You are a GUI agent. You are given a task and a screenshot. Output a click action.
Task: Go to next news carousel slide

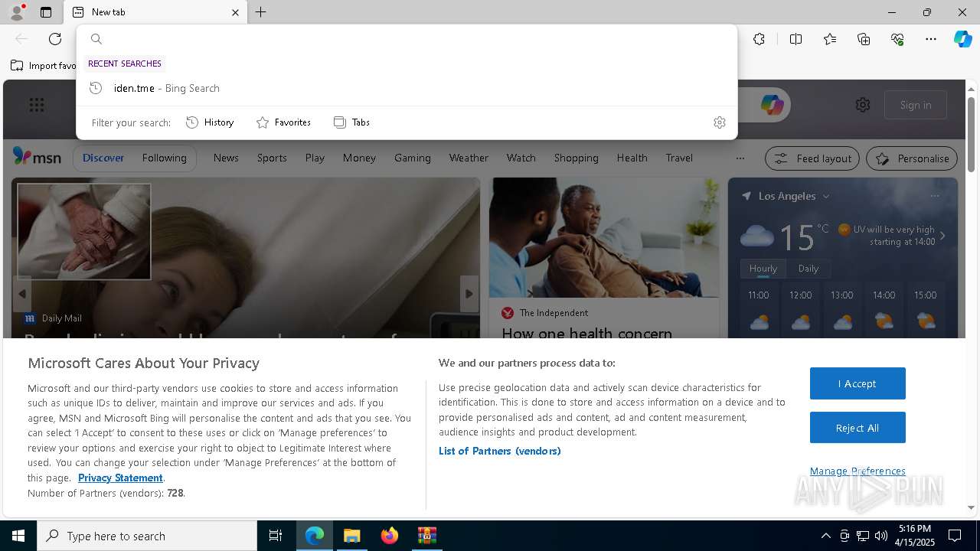coord(469,294)
